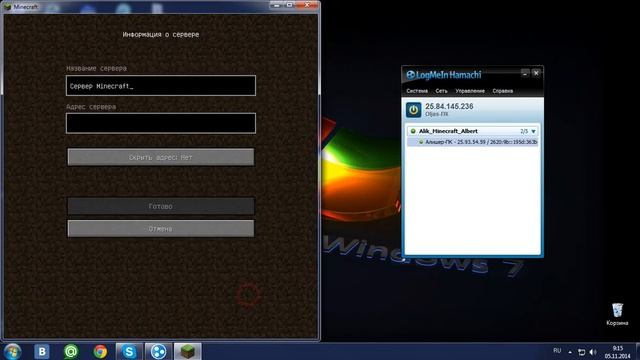
Task: Open the Справка menu in Hamachi
Action: (502, 91)
